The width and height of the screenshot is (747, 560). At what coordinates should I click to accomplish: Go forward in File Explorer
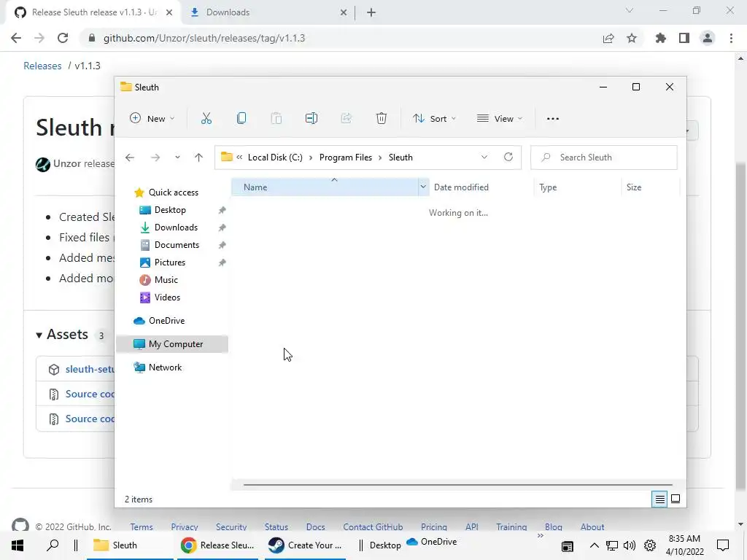click(x=155, y=157)
